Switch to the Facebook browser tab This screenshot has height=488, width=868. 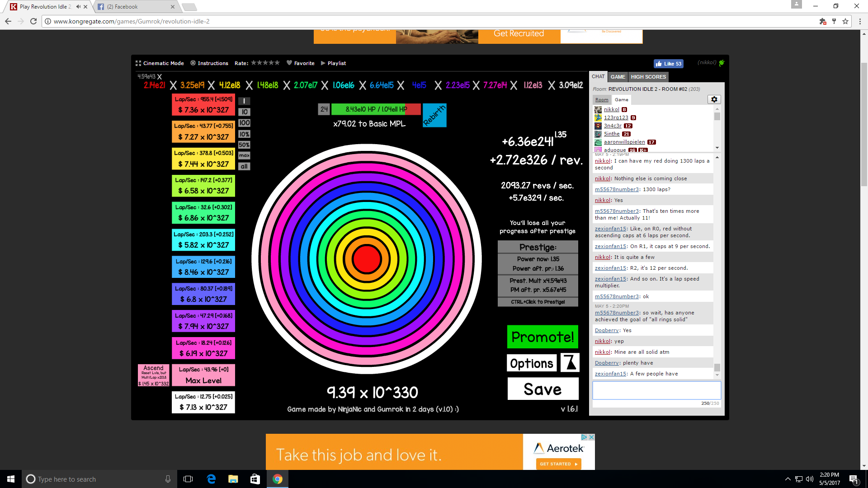point(136,7)
